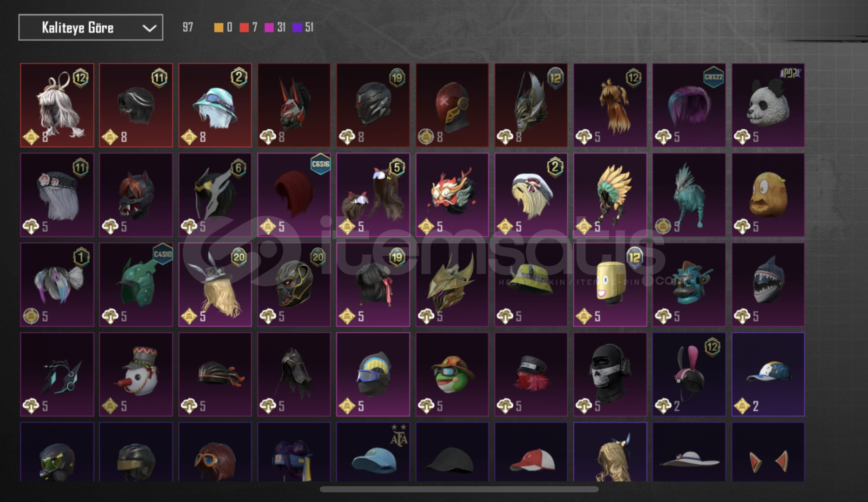Select the green frog pilot hat
This screenshot has height=502, width=868.
[452, 374]
